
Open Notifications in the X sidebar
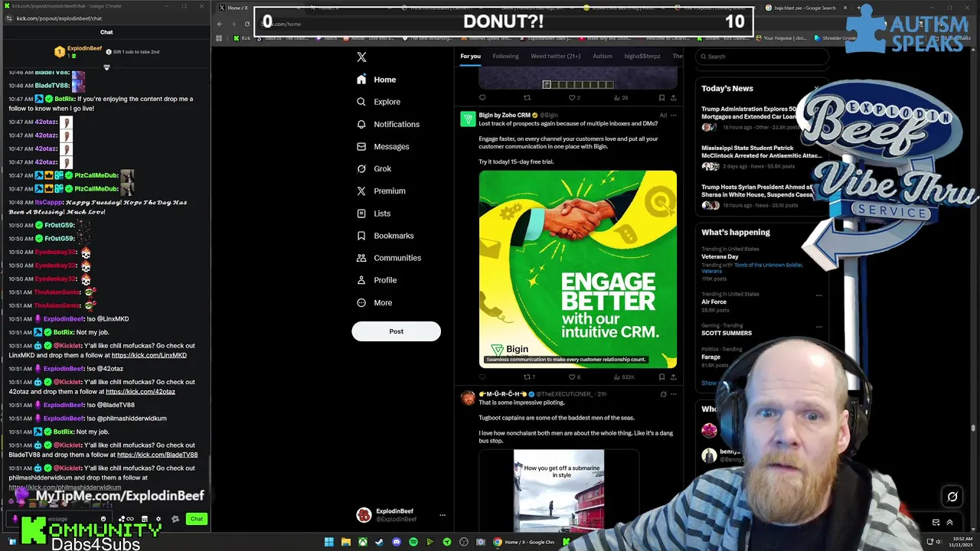[388, 124]
